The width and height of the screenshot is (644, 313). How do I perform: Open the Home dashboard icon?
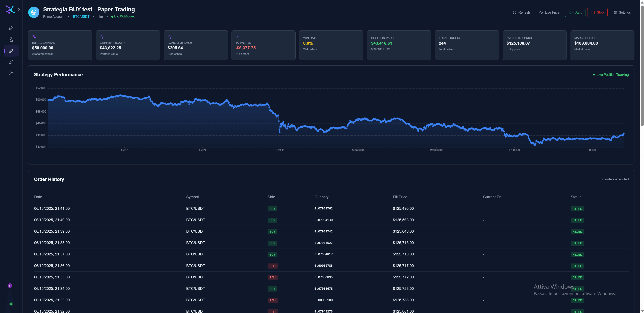pos(11,28)
